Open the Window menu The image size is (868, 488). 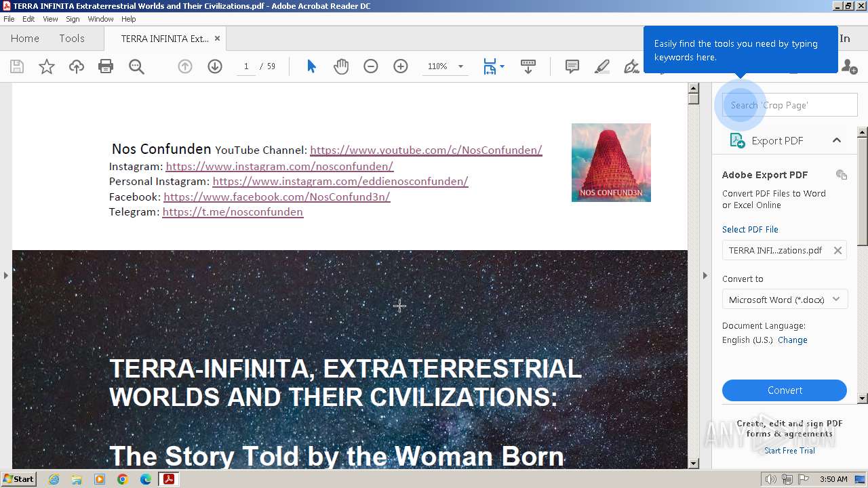click(x=100, y=19)
